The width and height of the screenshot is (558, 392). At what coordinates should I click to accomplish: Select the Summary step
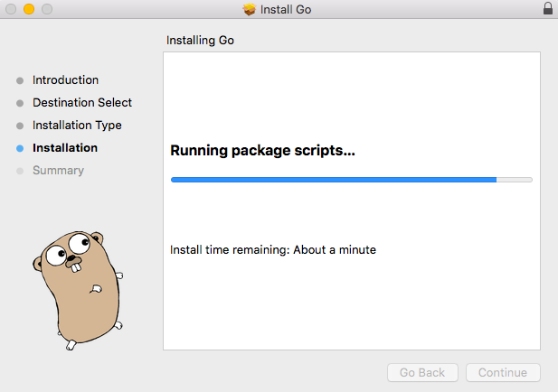[59, 170]
